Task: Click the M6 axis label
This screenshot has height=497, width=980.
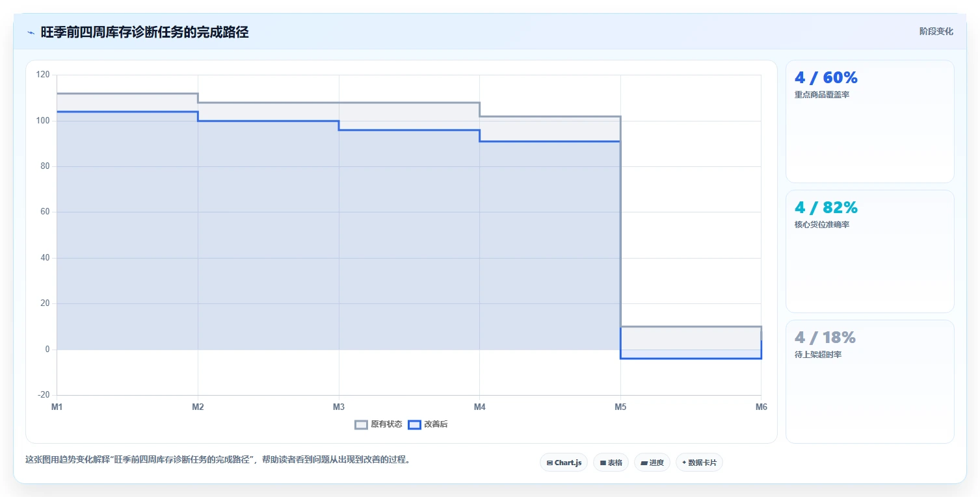Action: 761,407
